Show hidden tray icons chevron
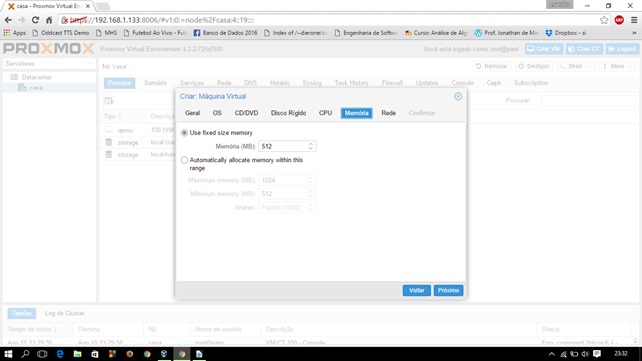 (552, 354)
